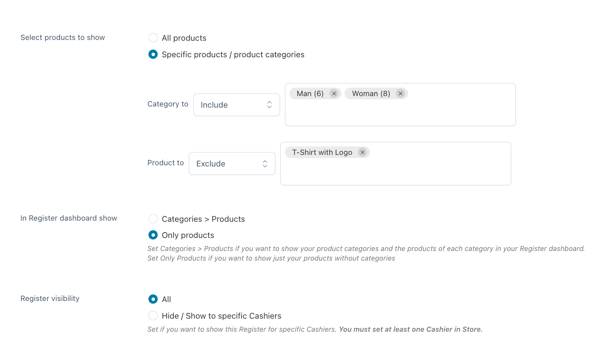Open the Product to Exclude dropdown
Image resolution: width=610 pixels, height=364 pixels.
coord(232,164)
